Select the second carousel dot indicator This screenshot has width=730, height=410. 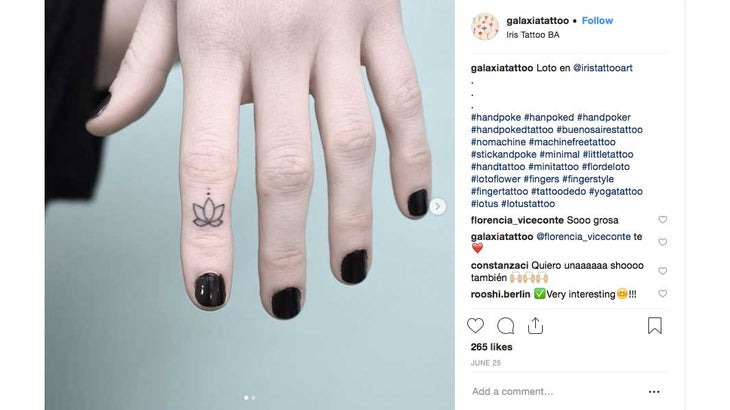253,397
